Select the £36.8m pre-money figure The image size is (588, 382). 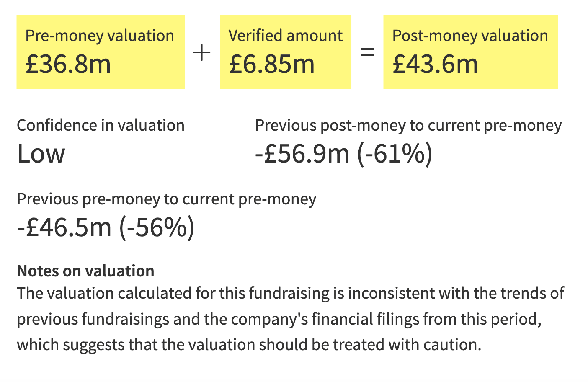(x=68, y=64)
